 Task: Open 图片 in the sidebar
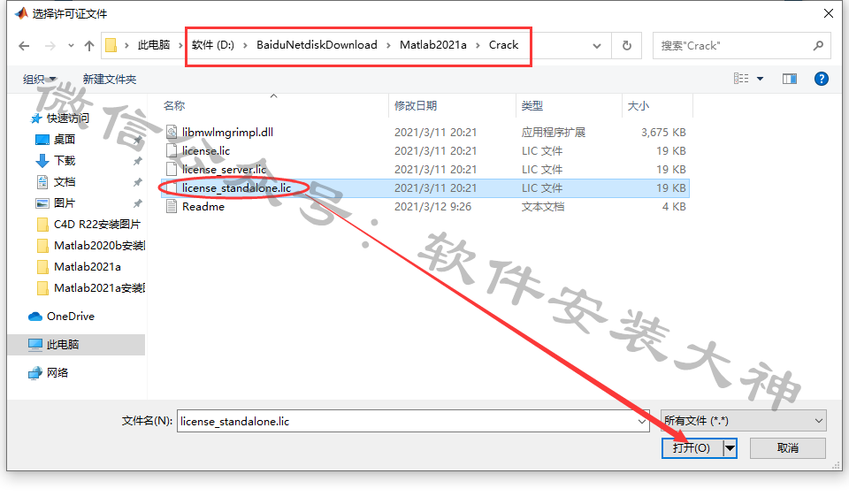pyautogui.click(x=65, y=203)
